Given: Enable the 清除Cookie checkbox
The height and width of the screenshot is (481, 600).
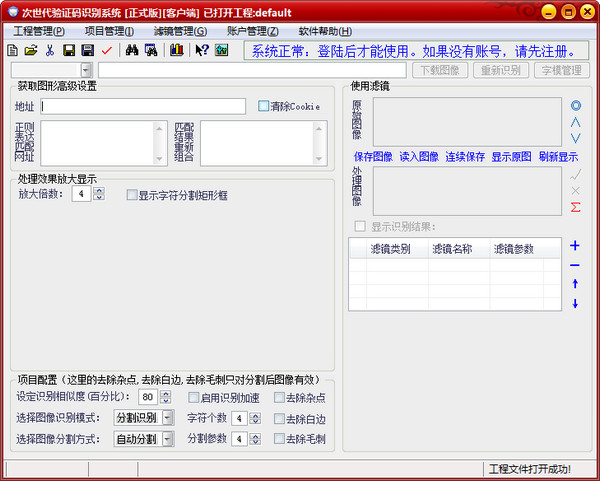Looking at the screenshot, I should coord(264,106).
